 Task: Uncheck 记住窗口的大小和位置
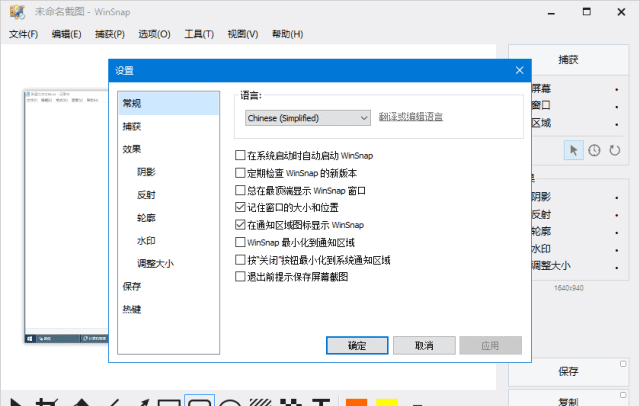(240, 207)
